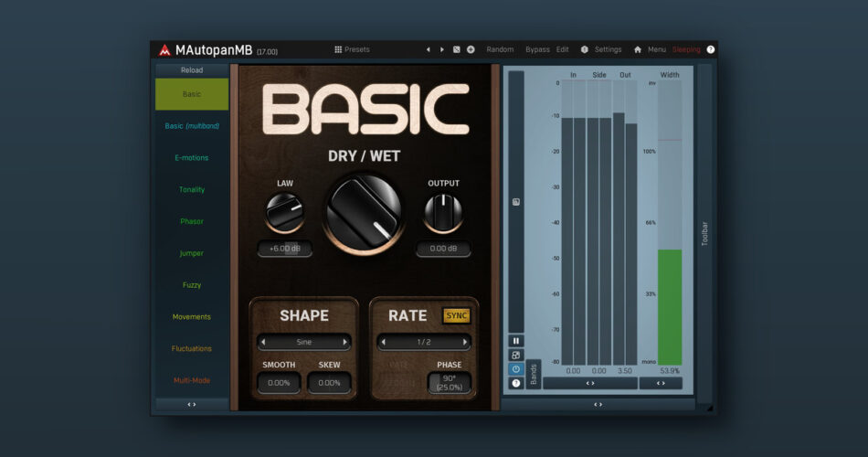Click the Reload button
Viewport: 868px width, 457px height.
coord(192,70)
